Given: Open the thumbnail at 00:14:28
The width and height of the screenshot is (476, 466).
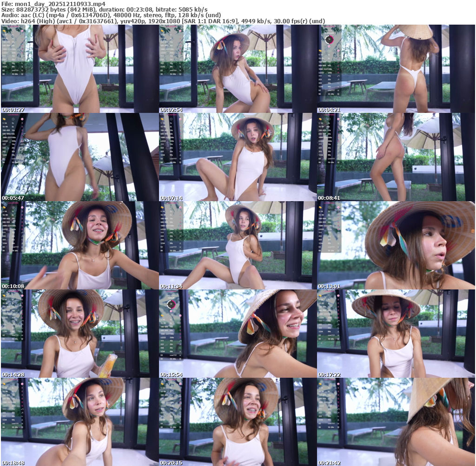Looking at the screenshot, I should 79,334.
